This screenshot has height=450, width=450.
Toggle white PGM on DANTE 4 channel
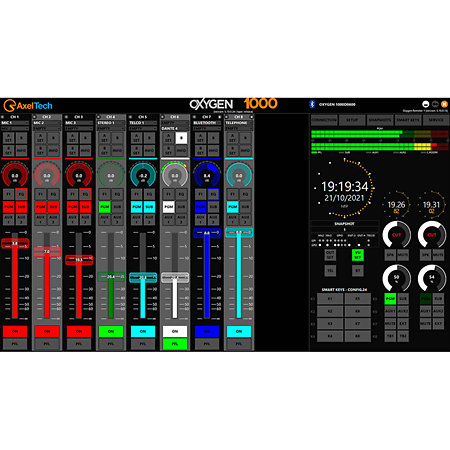click(169, 207)
